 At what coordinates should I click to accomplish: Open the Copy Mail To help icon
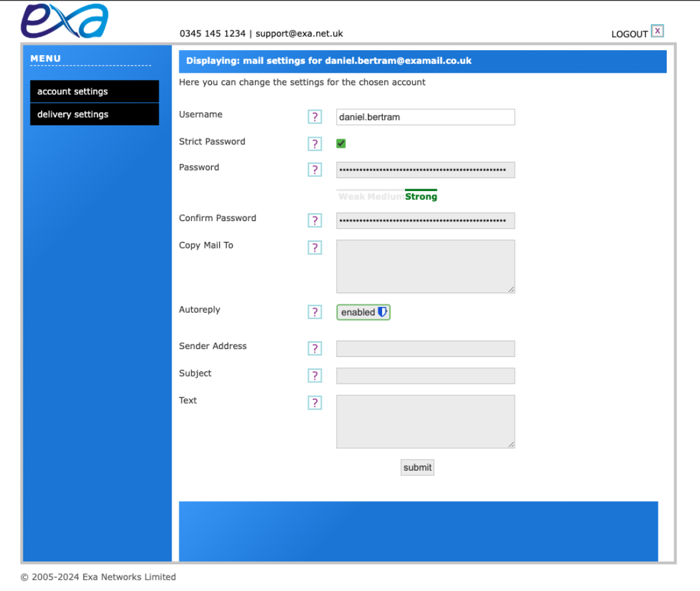pyautogui.click(x=315, y=248)
